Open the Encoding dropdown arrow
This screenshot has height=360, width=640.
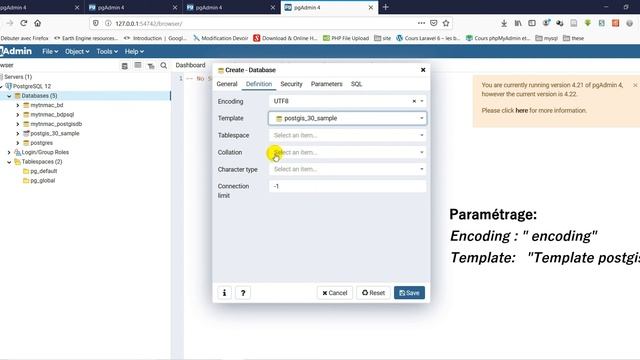422,101
